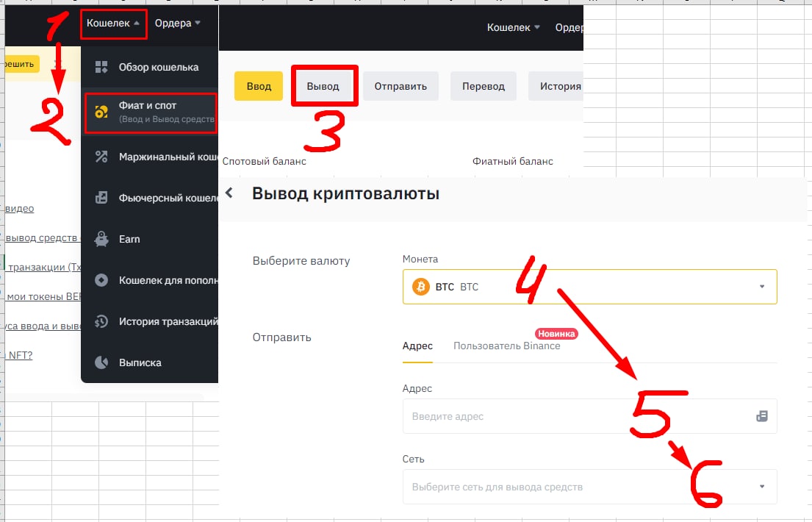The width and height of the screenshot is (812, 522).
Task: Open address book icon in address field
Action: (x=762, y=416)
